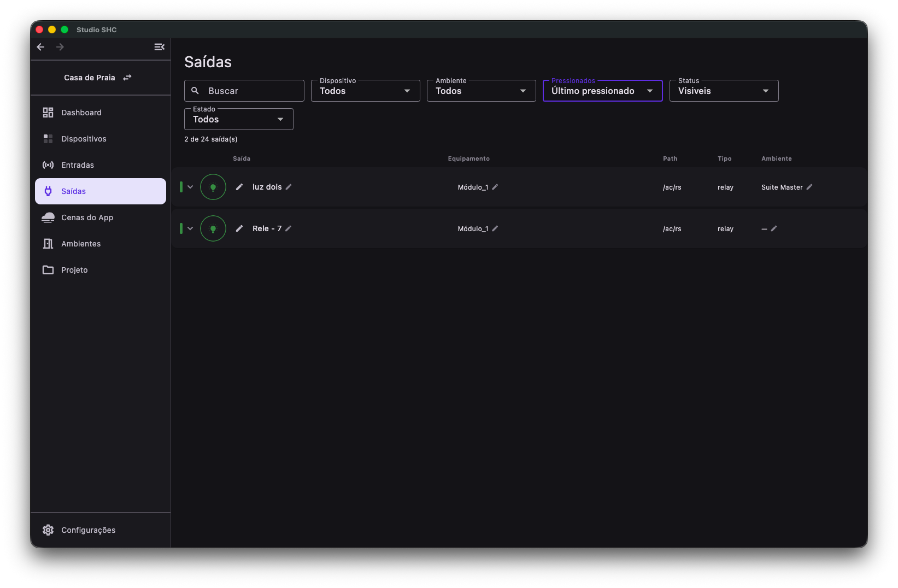
Task: Edit Suite Master ambiente pencil icon
Action: [809, 187]
